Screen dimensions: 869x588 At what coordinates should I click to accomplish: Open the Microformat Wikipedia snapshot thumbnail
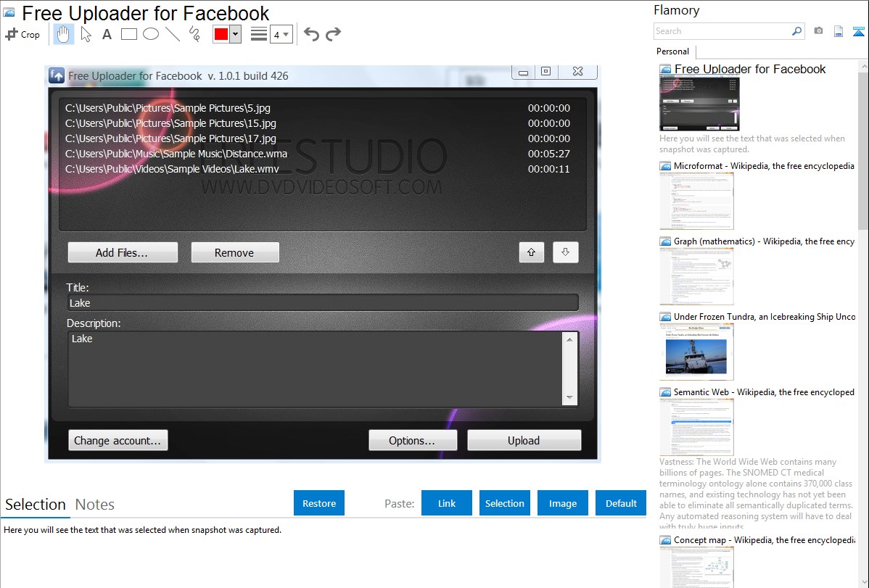click(x=696, y=201)
